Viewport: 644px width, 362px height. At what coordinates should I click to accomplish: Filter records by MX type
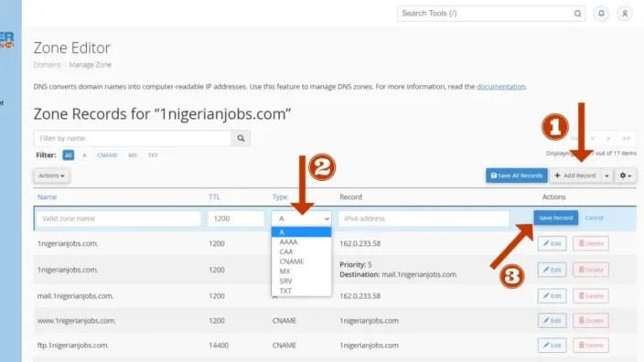(133, 155)
